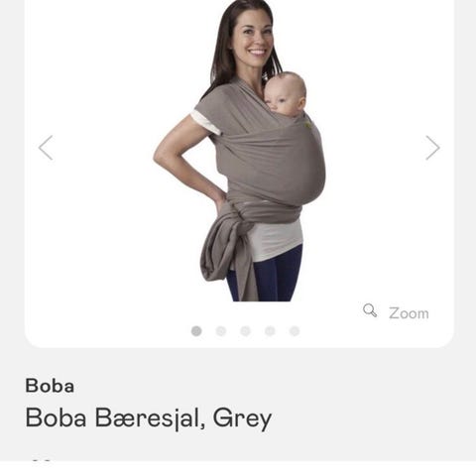Screen dimensions: 476x476
Task: Click the word Grey in product title
Action: (242, 419)
